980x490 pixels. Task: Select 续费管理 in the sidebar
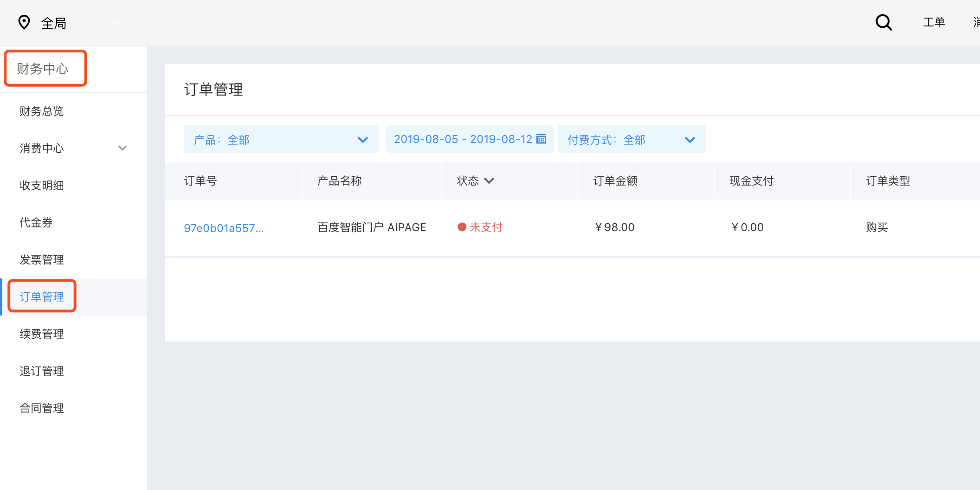pyautogui.click(x=41, y=333)
